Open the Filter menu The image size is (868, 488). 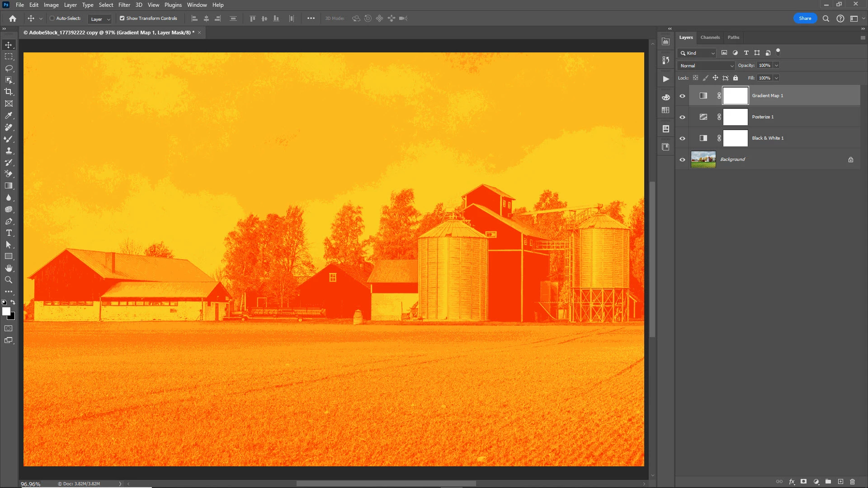click(124, 5)
